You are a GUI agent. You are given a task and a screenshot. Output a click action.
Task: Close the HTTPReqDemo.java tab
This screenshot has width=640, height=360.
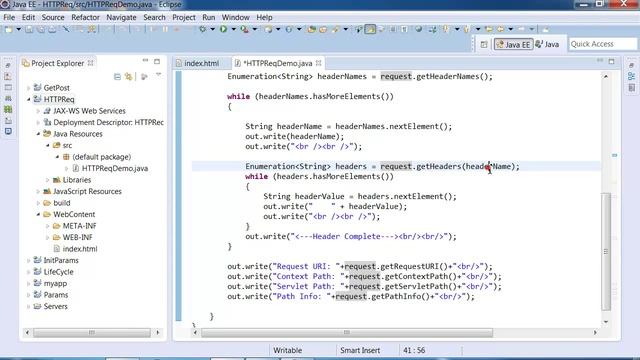coord(318,63)
